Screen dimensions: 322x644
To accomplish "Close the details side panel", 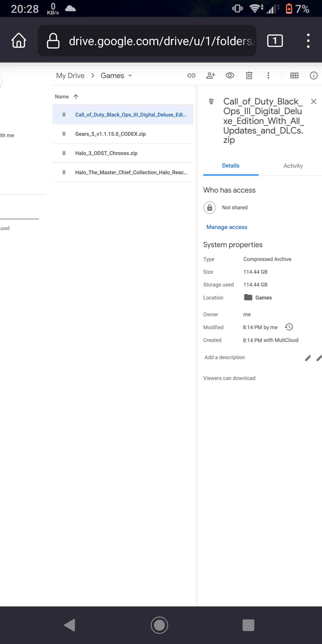I will click(314, 102).
